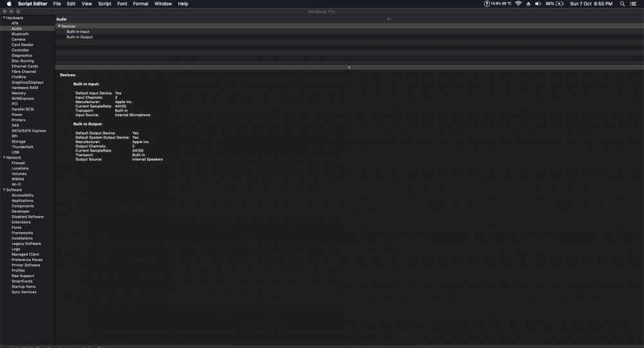Image resolution: width=644 pixels, height=348 pixels.
Task: Select Extensions under Software
Action: click(x=21, y=222)
